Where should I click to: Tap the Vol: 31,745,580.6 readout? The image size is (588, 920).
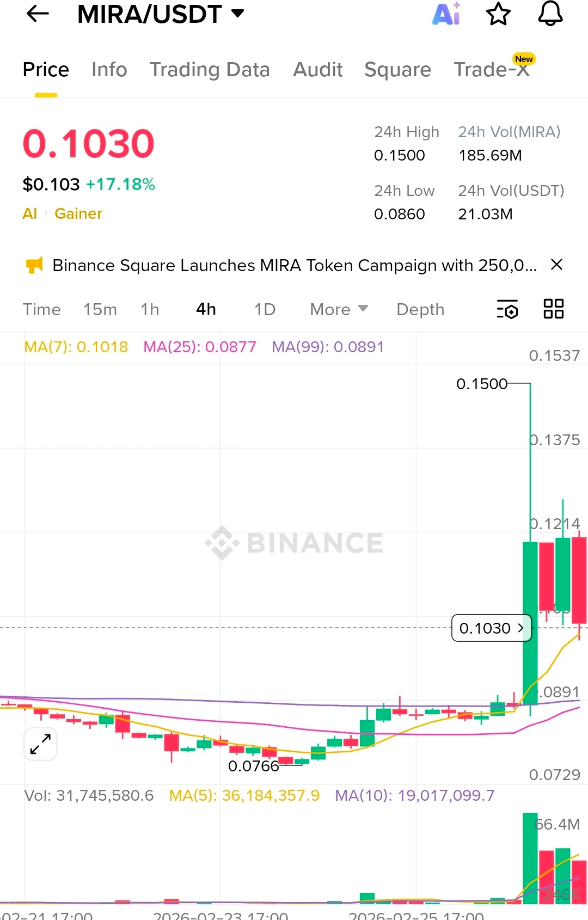pos(89,795)
